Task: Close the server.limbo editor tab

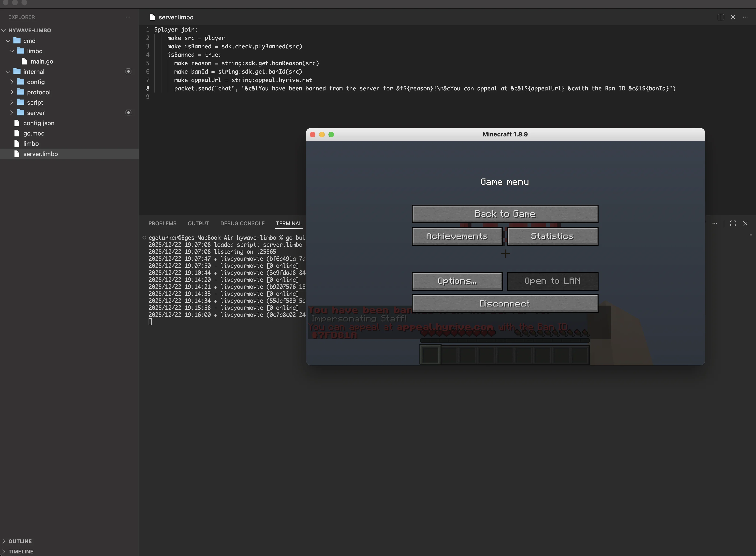Action: (x=733, y=17)
